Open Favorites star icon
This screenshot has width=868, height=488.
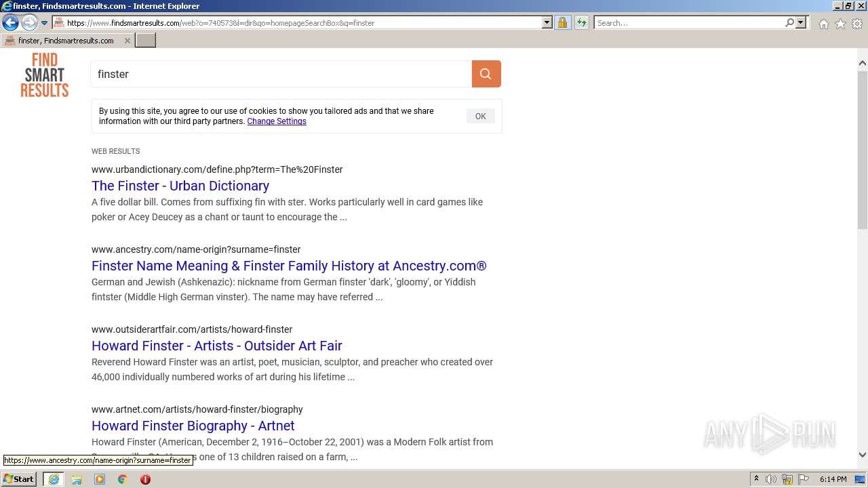840,24
